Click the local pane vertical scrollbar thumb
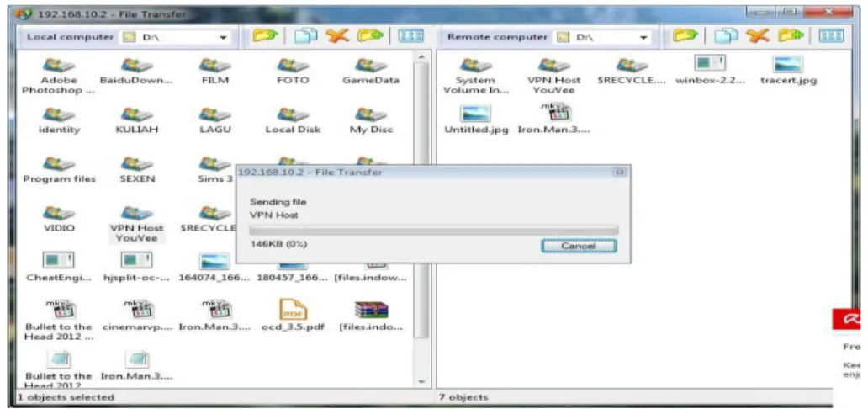Image resolution: width=868 pixels, height=409 pixels. click(x=421, y=199)
